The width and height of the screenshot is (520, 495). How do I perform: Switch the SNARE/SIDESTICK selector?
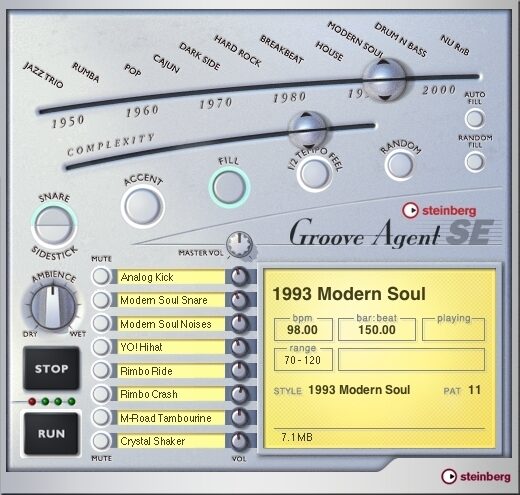54,225
